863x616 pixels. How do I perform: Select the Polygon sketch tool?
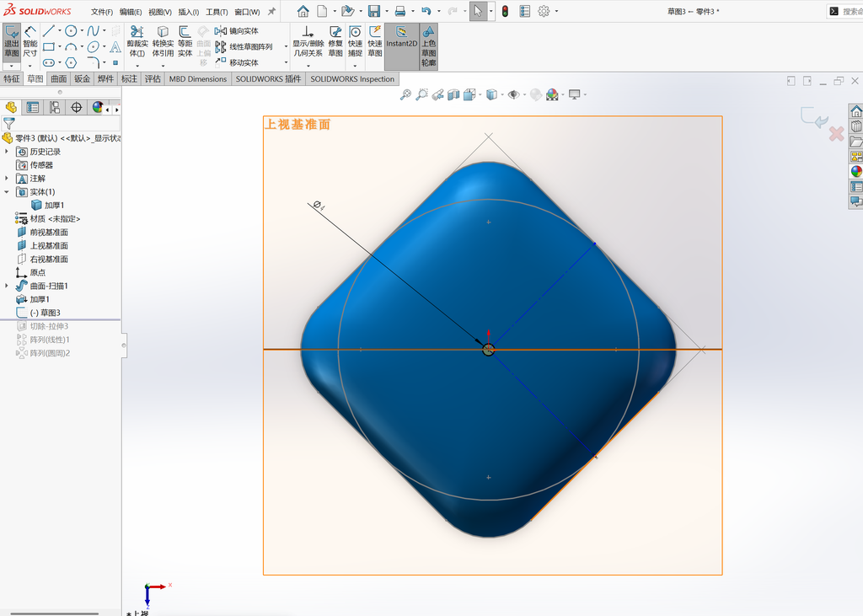[x=71, y=62]
